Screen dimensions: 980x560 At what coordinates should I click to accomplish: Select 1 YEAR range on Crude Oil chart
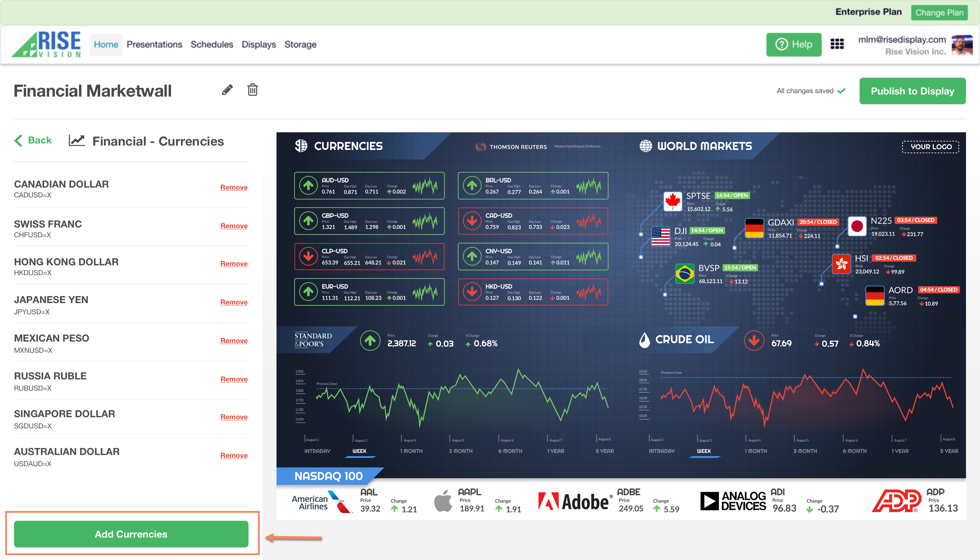pyautogui.click(x=900, y=451)
